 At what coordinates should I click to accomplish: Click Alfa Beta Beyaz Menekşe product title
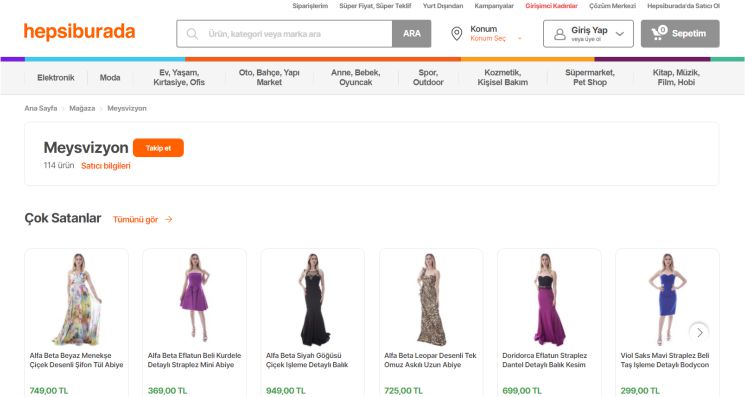point(76,360)
